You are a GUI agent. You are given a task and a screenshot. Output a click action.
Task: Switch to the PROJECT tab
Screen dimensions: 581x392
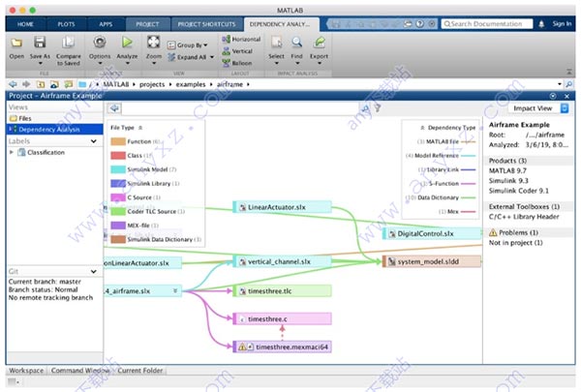pos(147,24)
